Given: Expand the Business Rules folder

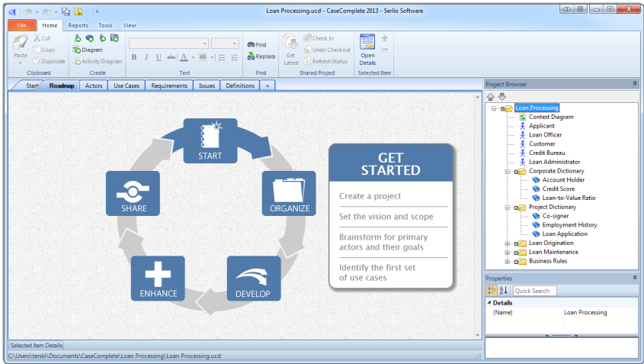Looking at the screenshot, I should (508, 261).
